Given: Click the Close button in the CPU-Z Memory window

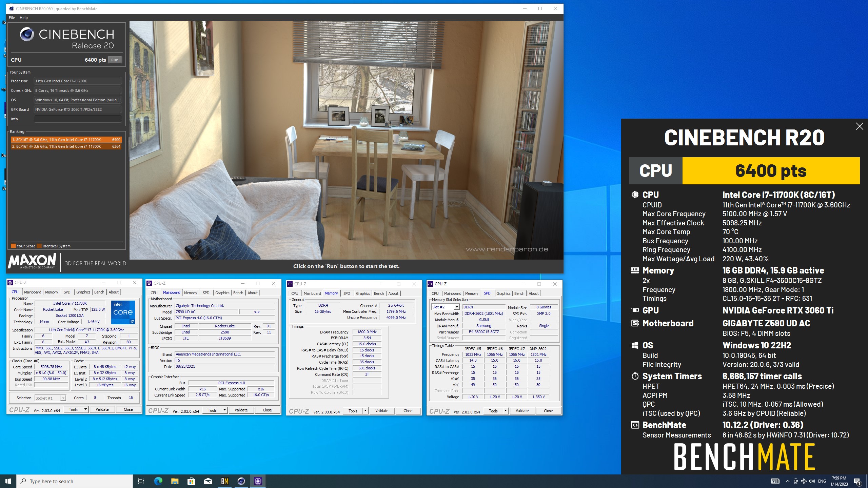Looking at the screenshot, I should 408,411.
